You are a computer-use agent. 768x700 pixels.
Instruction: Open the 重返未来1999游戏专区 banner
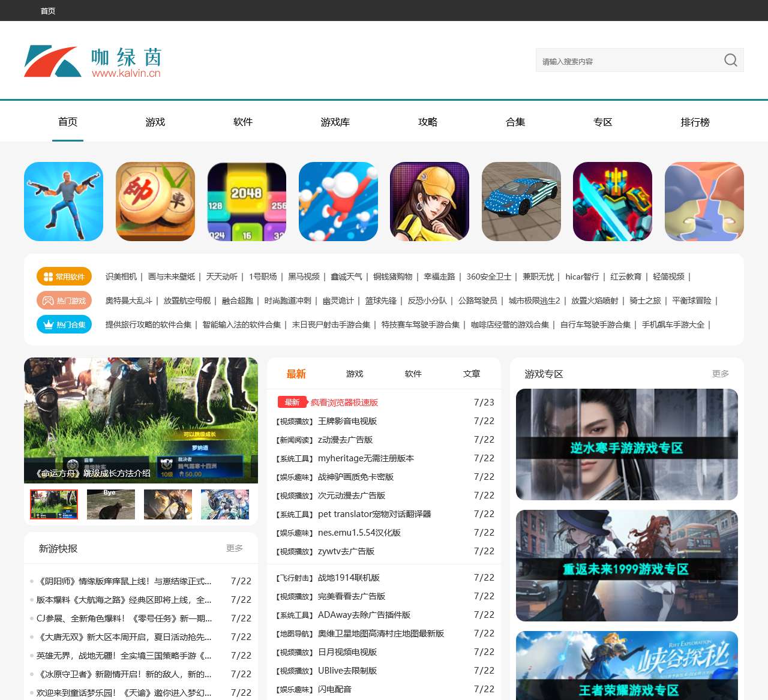[627, 566]
